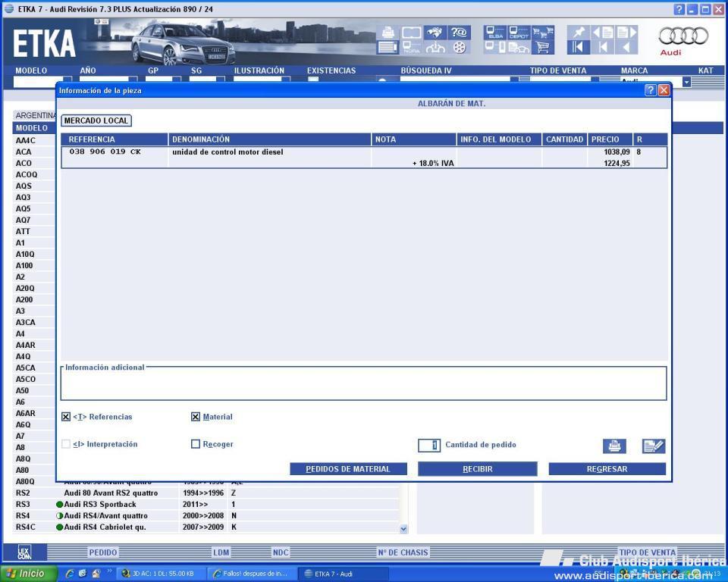
Task: Switch to 'Fallos! despues de in...' taskbar window
Action: [252, 574]
